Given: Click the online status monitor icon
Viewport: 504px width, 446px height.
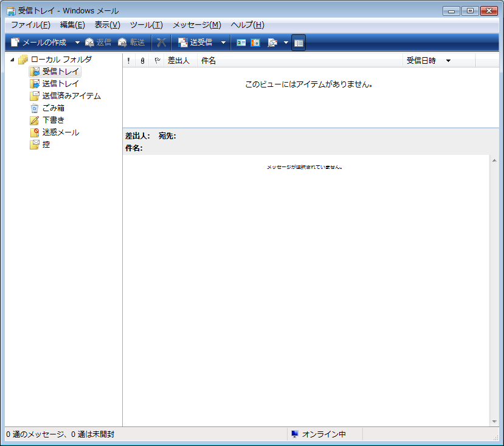Looking at the screenshot, I should (x=294, y=434).
